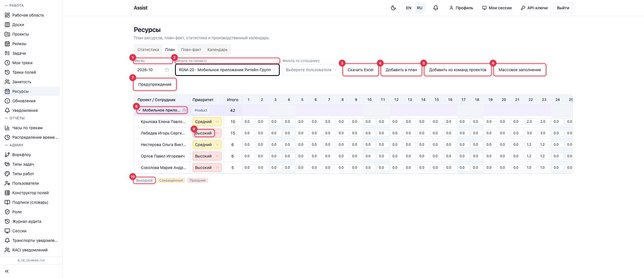The width and height of the screenshot is (644, 278).
Task: Go to Воркфлоу branch icon
Action: point(7,155)
